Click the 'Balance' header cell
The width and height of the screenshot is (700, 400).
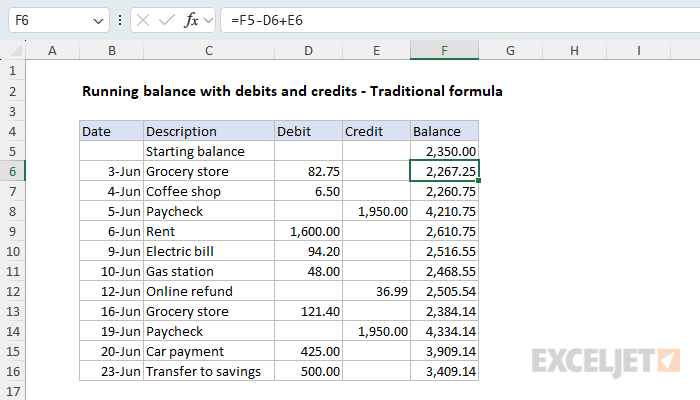[x=444, y=131]
